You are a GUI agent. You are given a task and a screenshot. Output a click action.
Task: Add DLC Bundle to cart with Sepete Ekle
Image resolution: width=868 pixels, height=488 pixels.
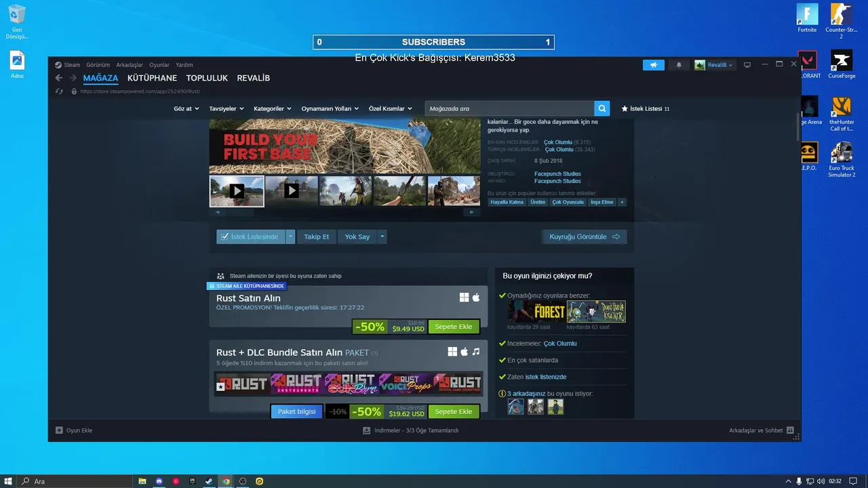tap(454, 411)
